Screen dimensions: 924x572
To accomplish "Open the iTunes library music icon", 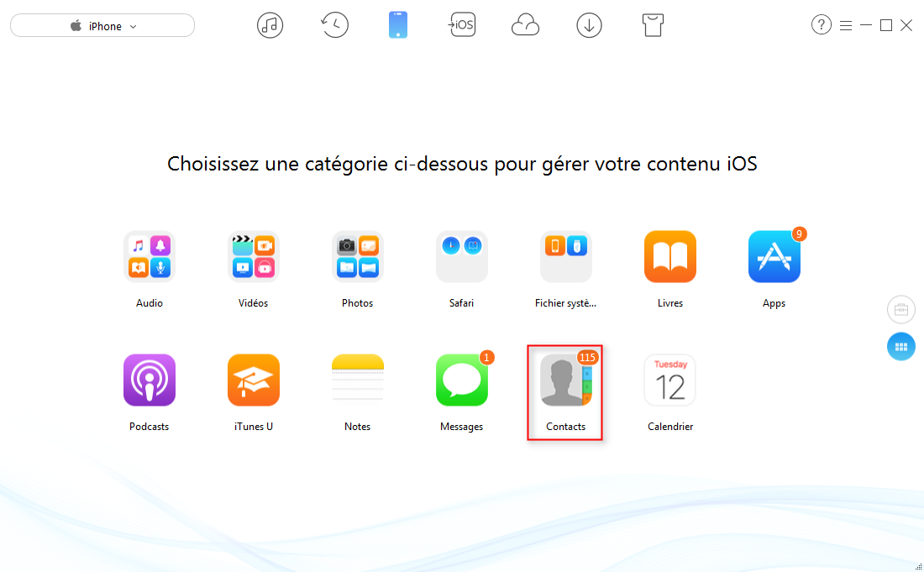I will [x=270, y=25].
